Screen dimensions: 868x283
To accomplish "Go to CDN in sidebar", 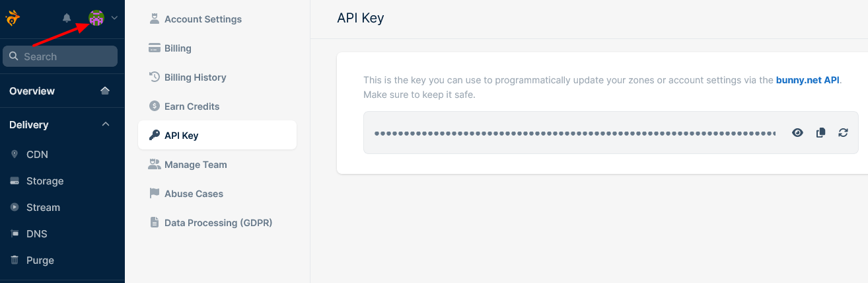I will pos(37,155).
